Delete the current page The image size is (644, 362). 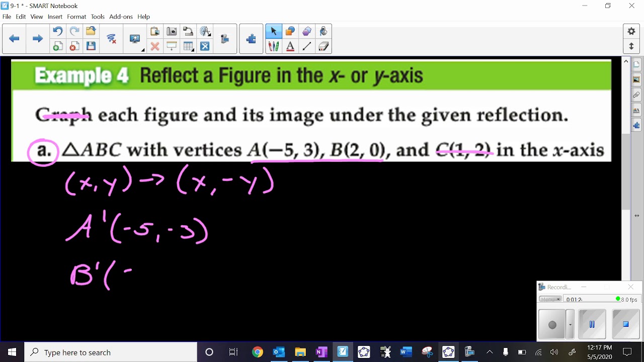pyautogui.click(x=74, y=46)
